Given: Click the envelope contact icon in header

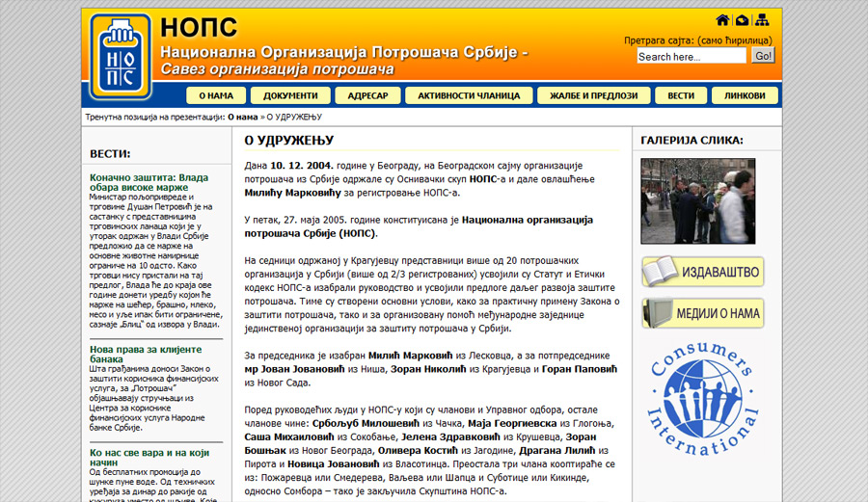Looking at the screenshot, I should point(742,20).
